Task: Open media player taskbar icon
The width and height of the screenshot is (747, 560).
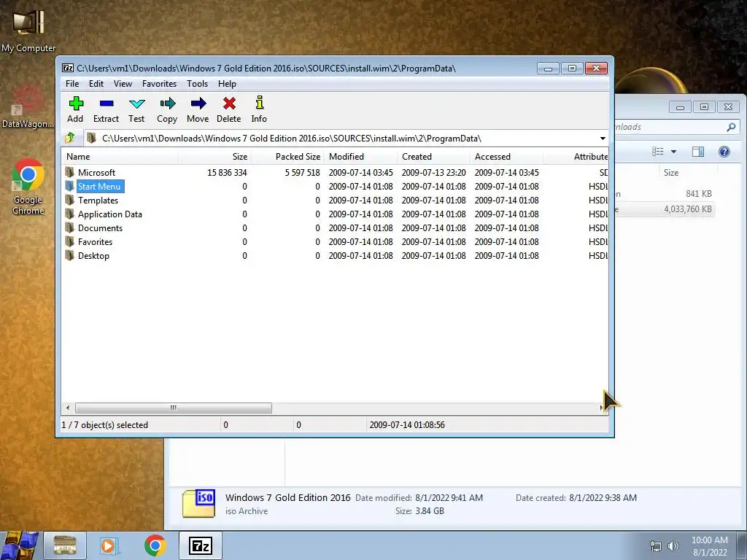Action: (109, 545)
